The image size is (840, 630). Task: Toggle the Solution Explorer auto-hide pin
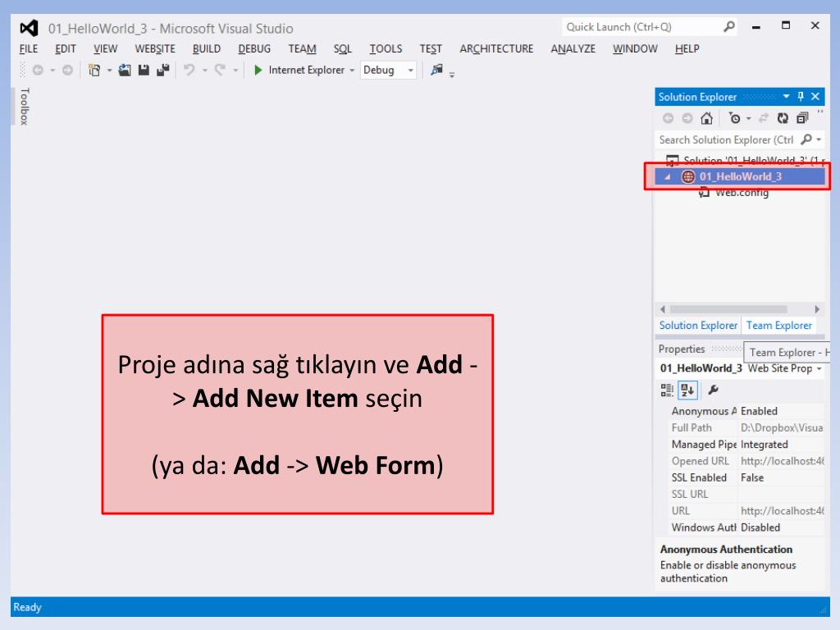pyautogui.click(x=801, y=97)
